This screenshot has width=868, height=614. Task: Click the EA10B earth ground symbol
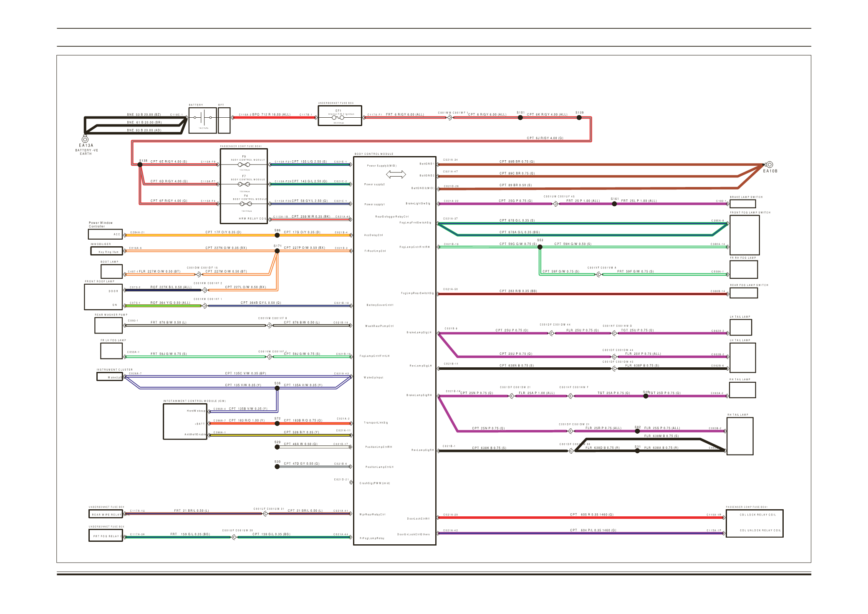tap(770, 165)
